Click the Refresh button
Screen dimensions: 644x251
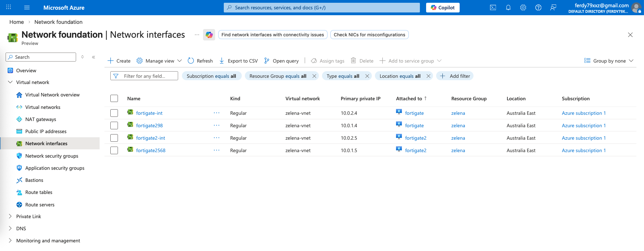click(x=200, y=61)
